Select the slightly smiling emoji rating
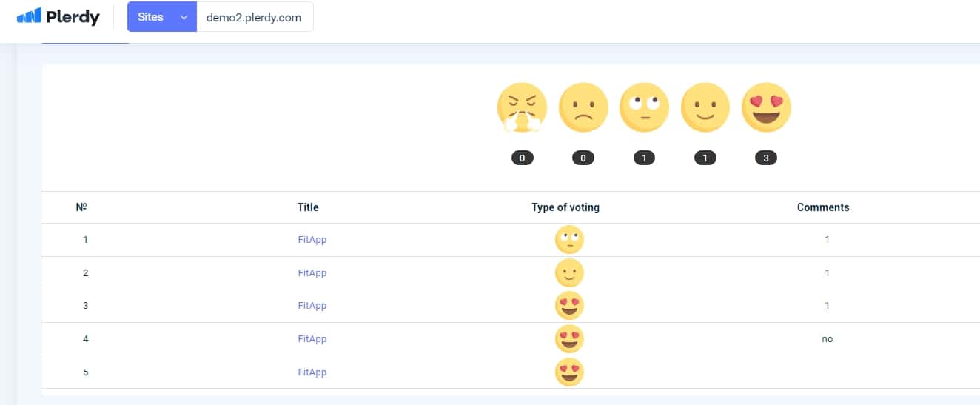This screenshot has height=405, width=980. pyautogui.click(x=705, y=108)
